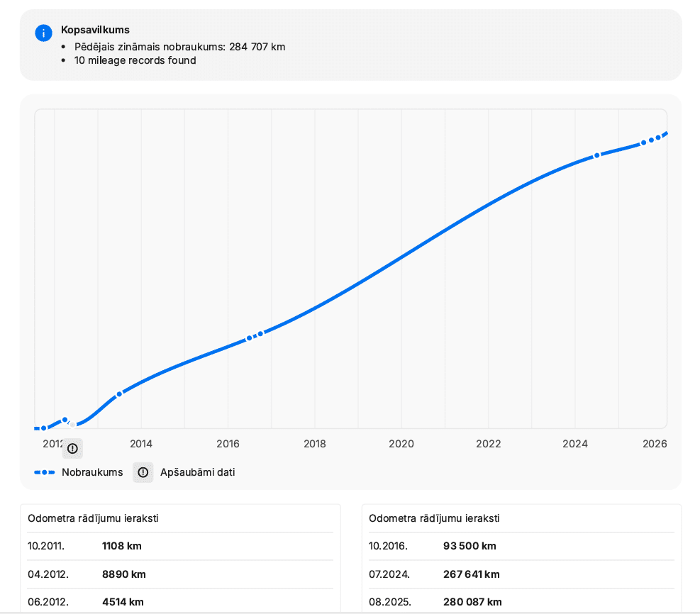Select the grey doubtful data point on chart
The image size is (700, 614).
coord(73,425)
